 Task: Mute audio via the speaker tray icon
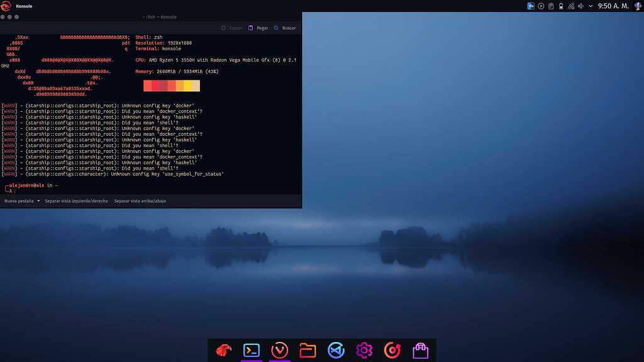[x=580, y=6]
